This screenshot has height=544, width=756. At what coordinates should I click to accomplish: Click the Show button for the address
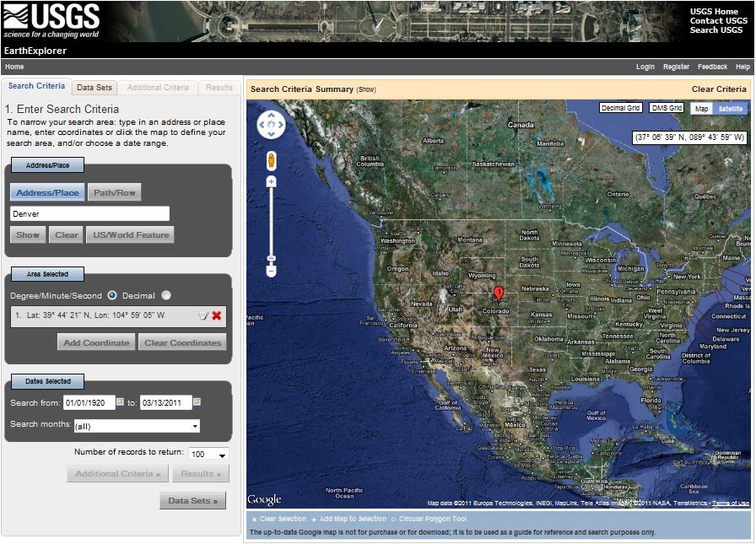pos(28,235)
